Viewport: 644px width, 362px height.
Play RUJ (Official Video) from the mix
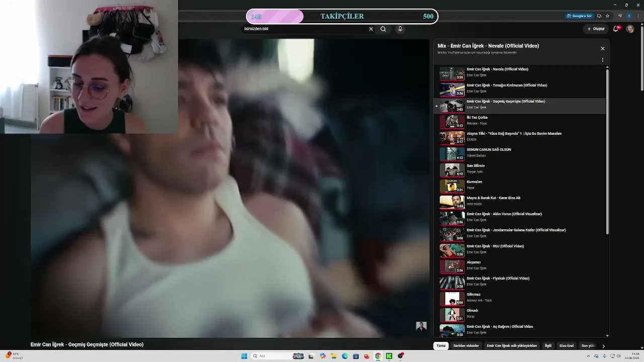tap(520, 250)
